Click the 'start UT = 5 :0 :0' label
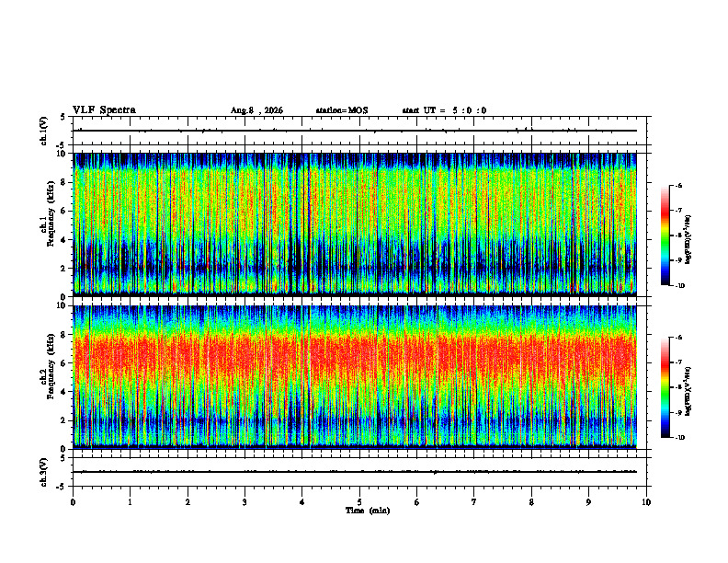Screen dimensions: 728x563 click(444, 110)
